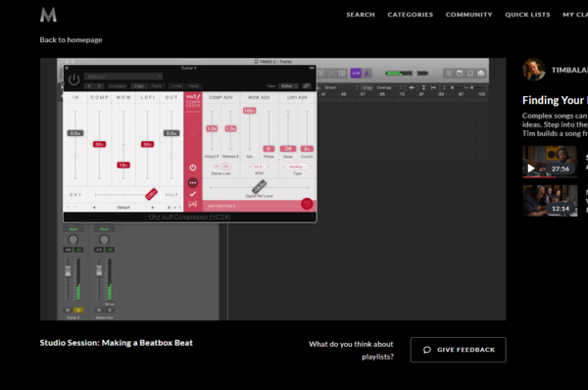
Task: Open the CATEGORIES menu
Action: tap(411, 15)
